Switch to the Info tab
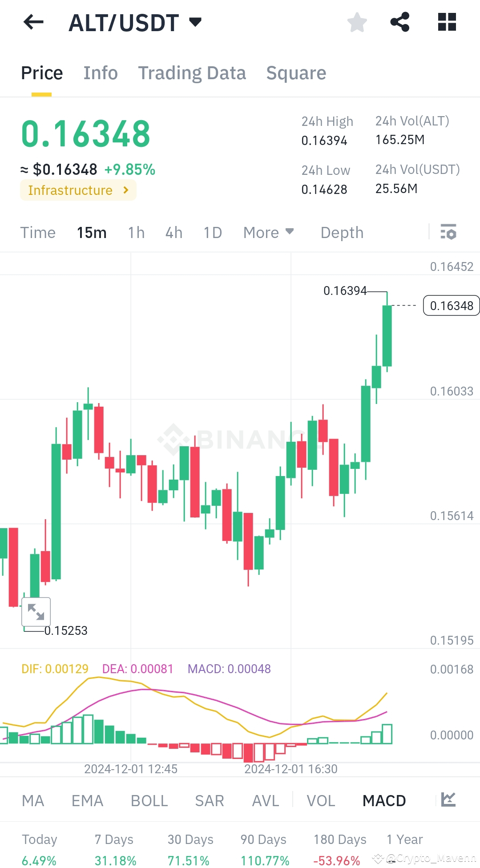Screen dimensions: 480x868 click(x=100, y=73)
